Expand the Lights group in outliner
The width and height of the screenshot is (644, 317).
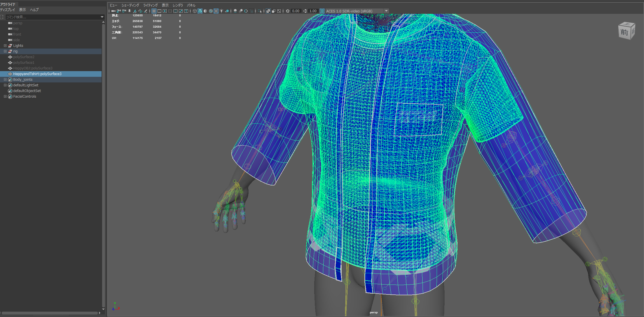5,45
